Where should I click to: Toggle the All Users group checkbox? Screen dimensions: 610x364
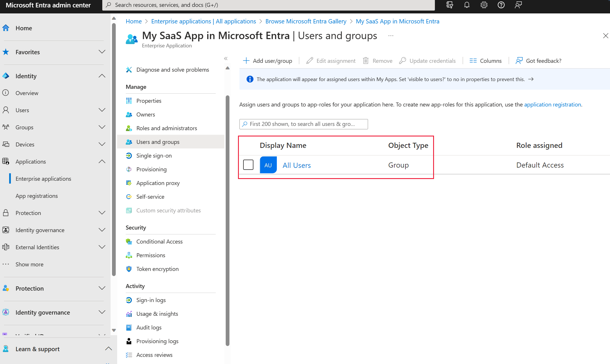click(248, 165)
